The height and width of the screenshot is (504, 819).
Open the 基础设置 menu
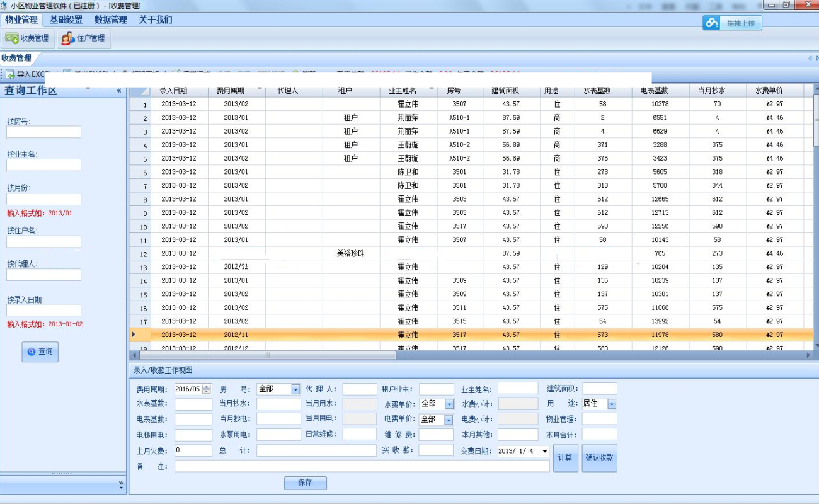[66, 20]
